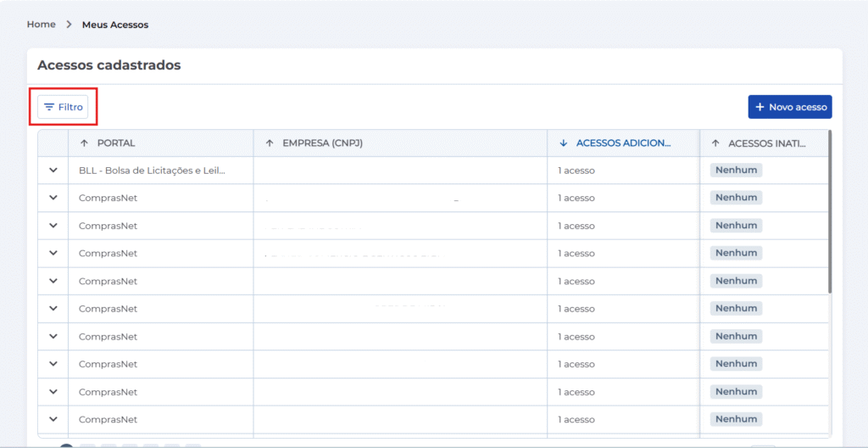Expand the last visible ComprasNet row
868x448 pixels.
(x=53, y=419)
